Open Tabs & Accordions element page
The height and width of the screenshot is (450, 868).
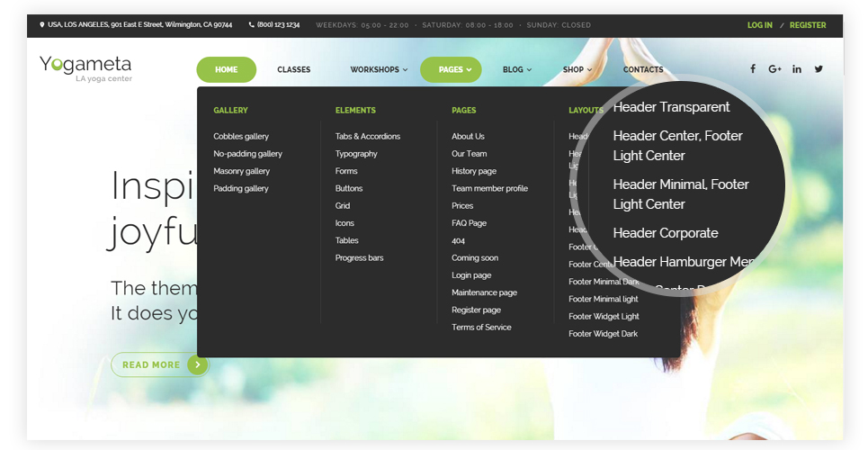(368, 136)
